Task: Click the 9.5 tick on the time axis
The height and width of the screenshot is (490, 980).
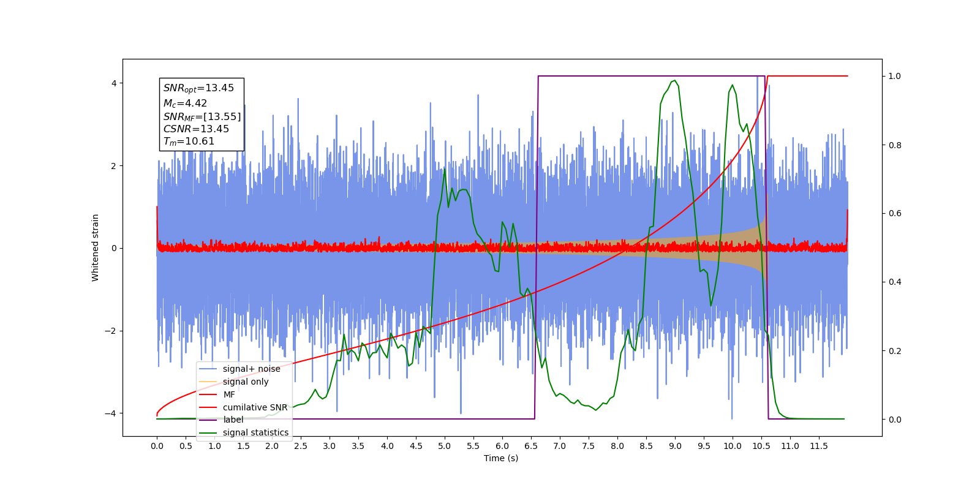Action: click(704, 446)
